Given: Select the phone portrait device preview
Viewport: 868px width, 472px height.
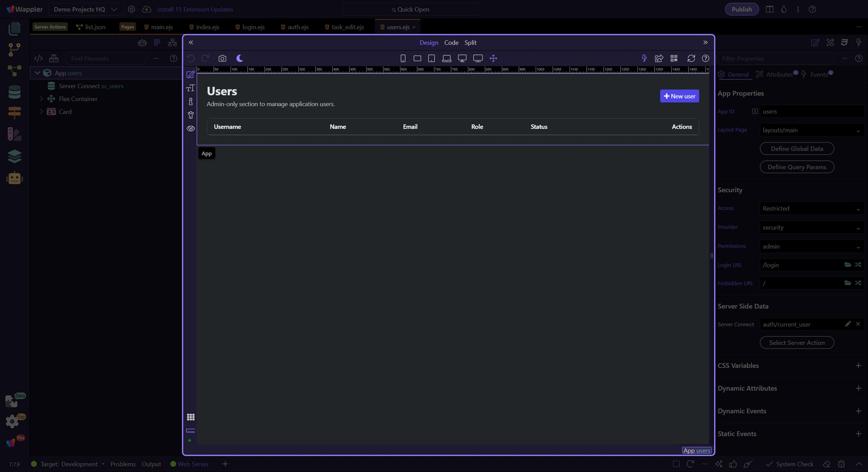Looking at the screenshot, I should point(403,58).
